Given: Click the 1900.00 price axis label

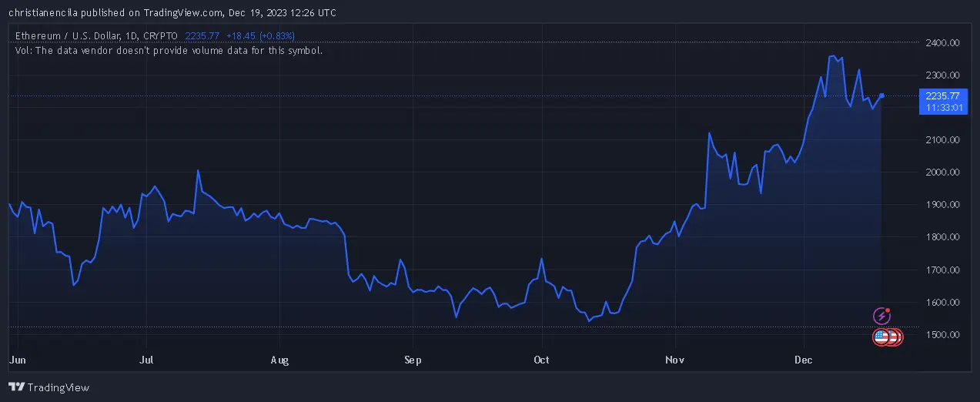Looking at the screenshot, I should click(x=942, y=205).
